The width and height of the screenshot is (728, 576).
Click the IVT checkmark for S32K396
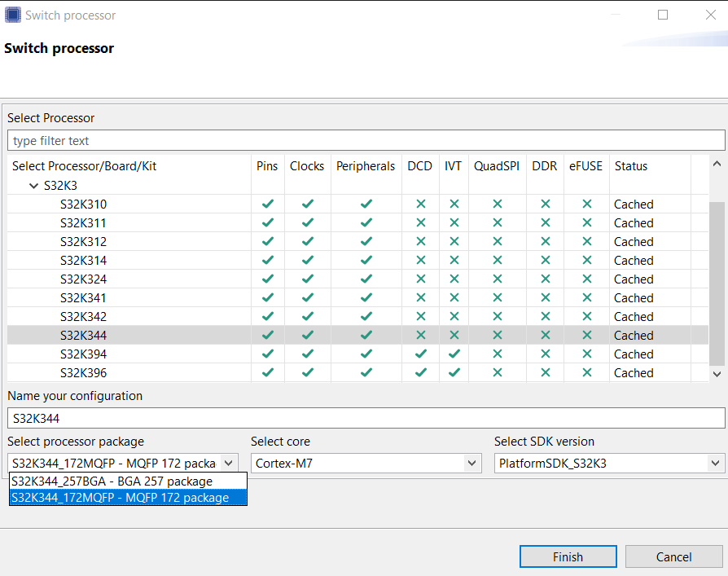pyautogui.click(x=454, y=373)
